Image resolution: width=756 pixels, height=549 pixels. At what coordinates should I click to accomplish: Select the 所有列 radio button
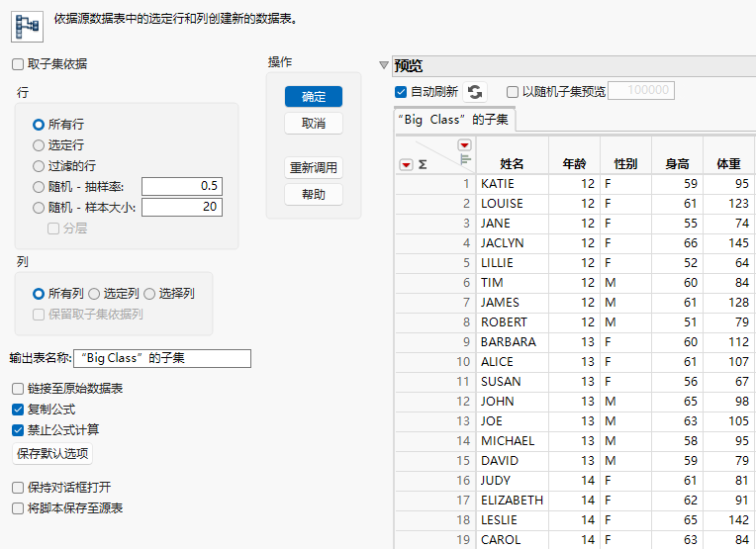[x=39, y=294]
